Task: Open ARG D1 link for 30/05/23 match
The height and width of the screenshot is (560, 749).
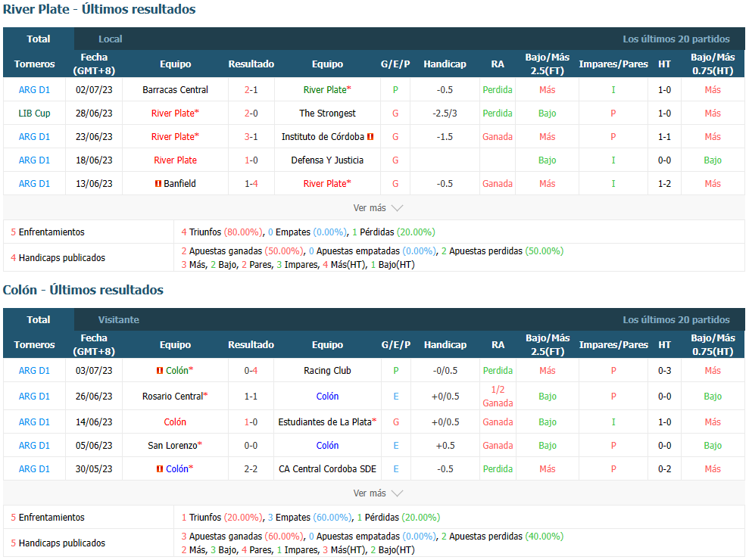Action: click(x=34, y=469)
